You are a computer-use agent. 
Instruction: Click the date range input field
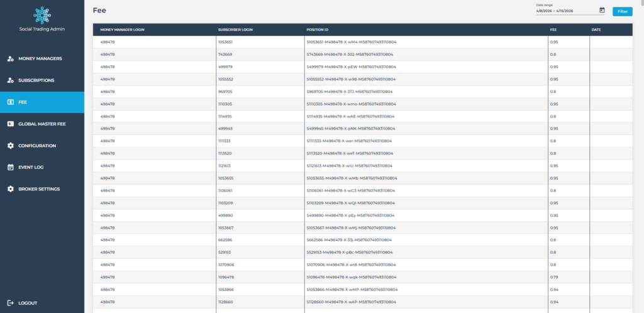564,11
